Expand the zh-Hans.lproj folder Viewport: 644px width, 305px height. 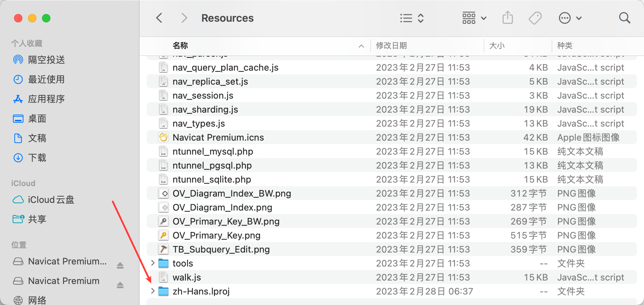coord(153,291)
